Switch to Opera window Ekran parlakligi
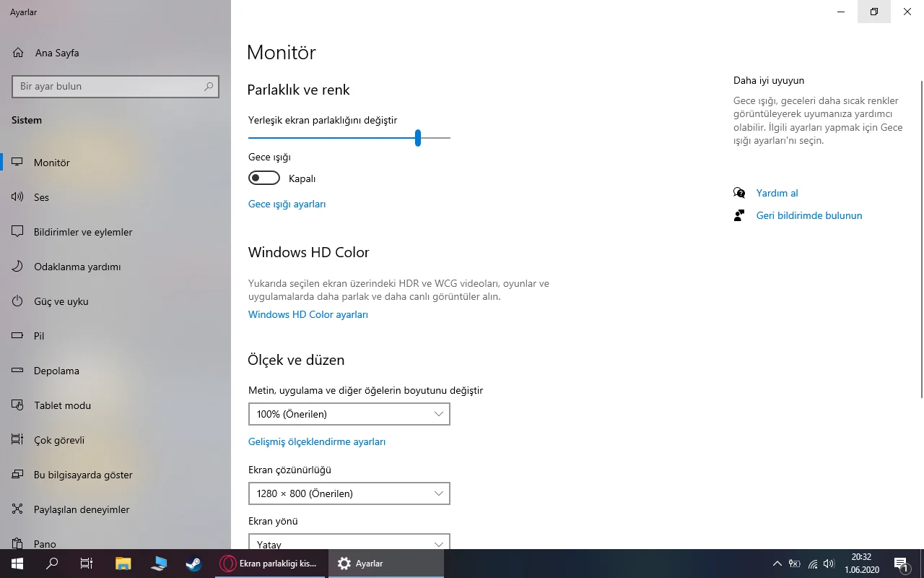The height and width of the screenshot is (578, 924). [271, 564]
